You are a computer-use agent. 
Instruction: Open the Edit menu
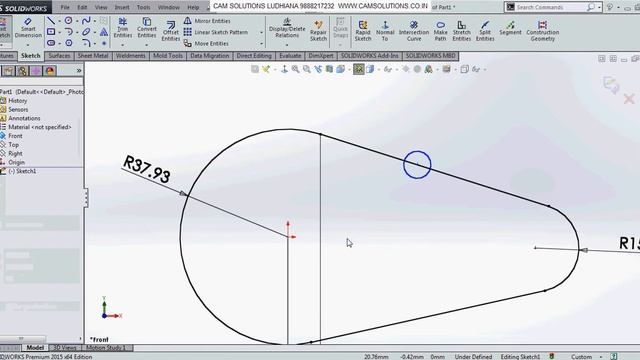click(82, 7)
